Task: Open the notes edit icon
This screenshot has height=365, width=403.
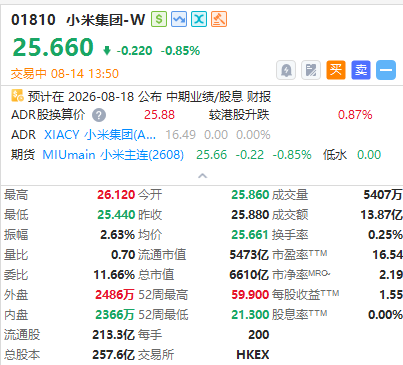Action: tap(311, 70)
